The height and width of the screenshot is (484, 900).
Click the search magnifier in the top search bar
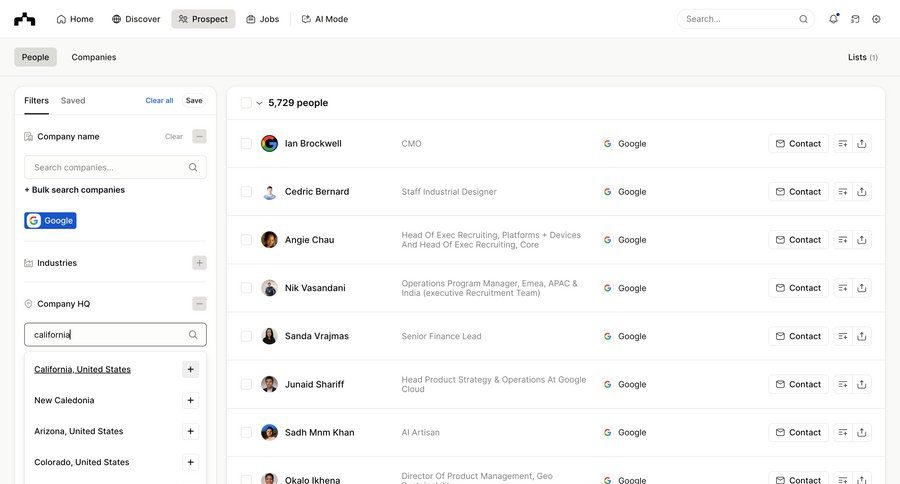(803, 19)
